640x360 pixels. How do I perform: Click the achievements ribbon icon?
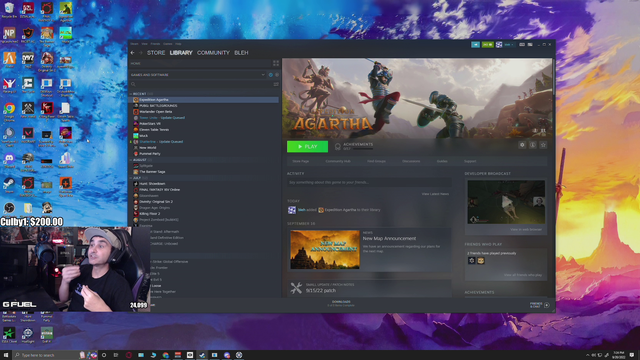(x=338, y=147)
